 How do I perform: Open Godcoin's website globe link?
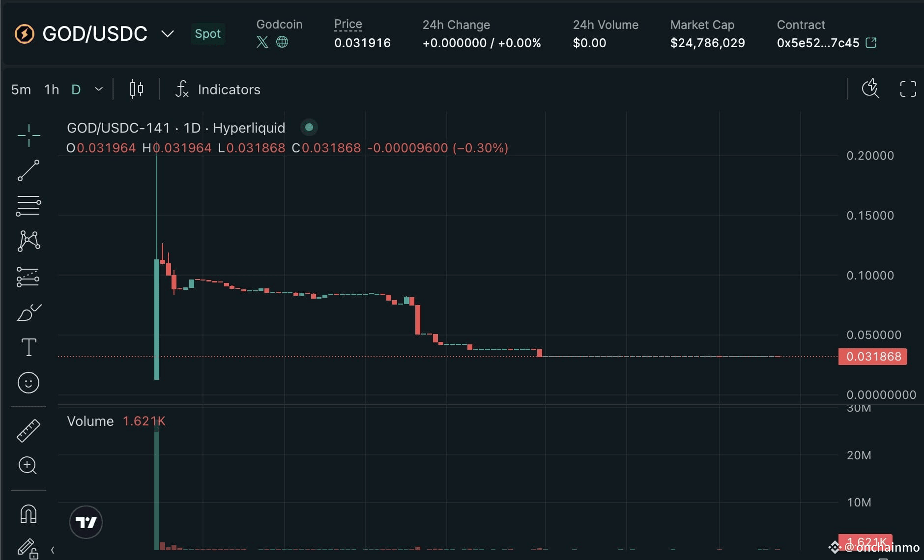tap(282, 42)
